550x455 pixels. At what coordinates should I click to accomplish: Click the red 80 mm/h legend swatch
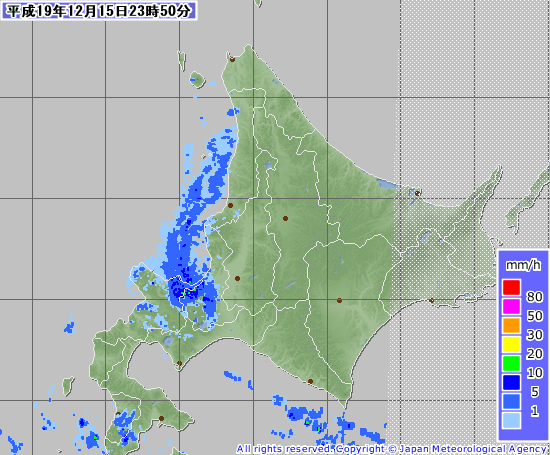(511, 287)
